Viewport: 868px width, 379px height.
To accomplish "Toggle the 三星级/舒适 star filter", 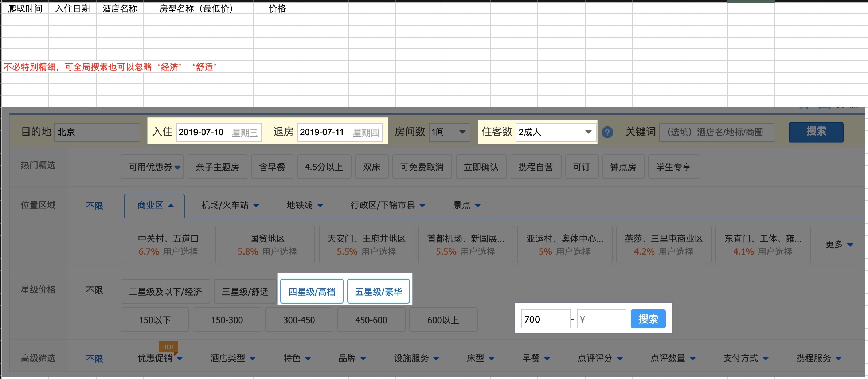I will (x=245, y=291).
